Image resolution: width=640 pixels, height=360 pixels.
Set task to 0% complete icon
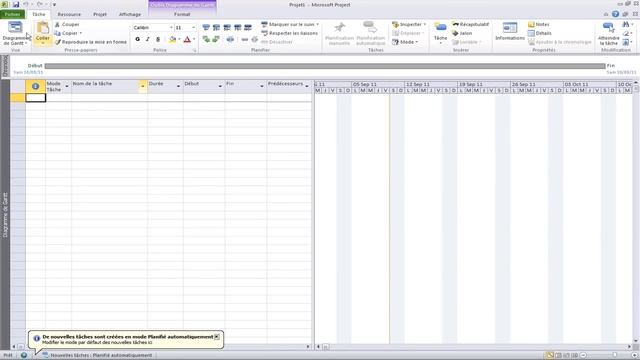pyautogui.click(x=206, y=27)
